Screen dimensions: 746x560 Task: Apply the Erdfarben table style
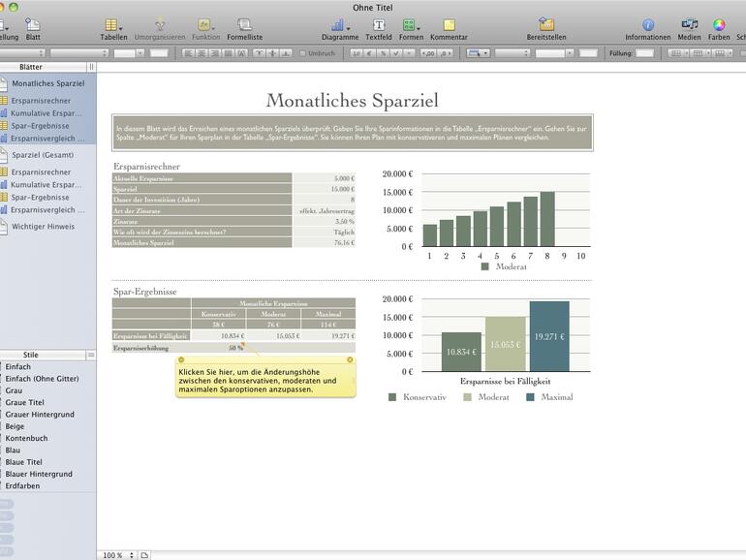pyautogui.click(x=22, y=485)
